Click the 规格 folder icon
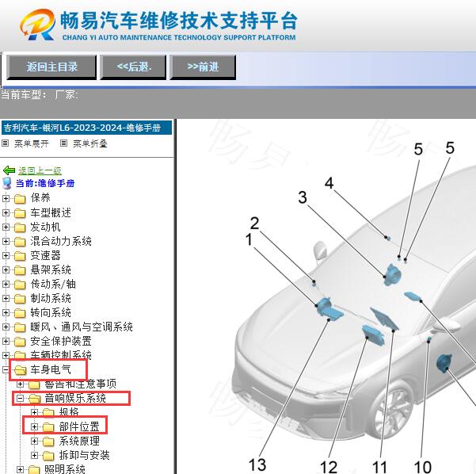The image size is (476, 474). click(x=48, y=413)
